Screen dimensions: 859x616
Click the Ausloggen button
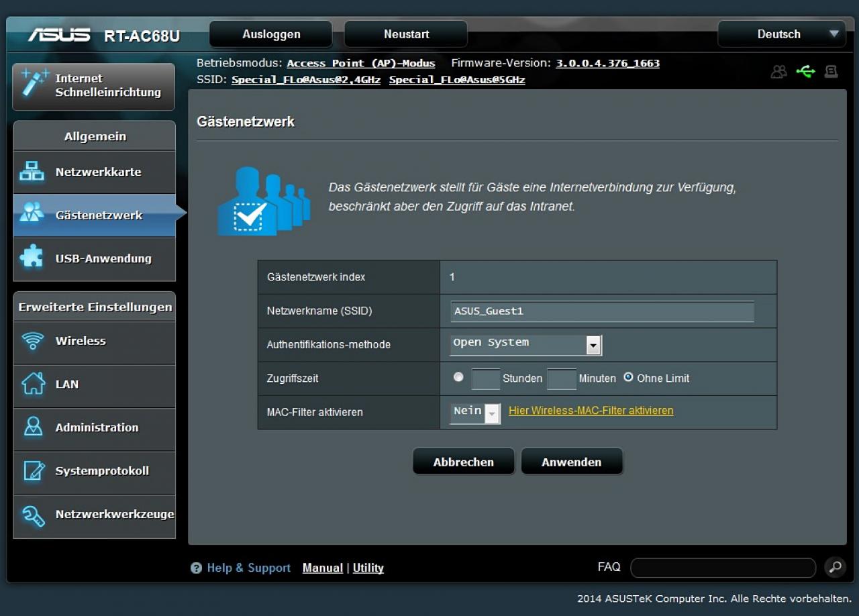pos(271,34)
